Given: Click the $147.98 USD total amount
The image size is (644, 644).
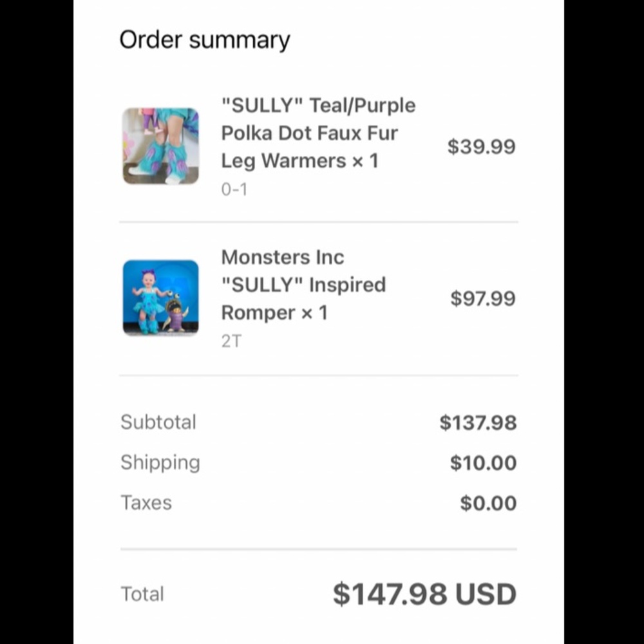Looking at the screenshot, I should point(424,594).
